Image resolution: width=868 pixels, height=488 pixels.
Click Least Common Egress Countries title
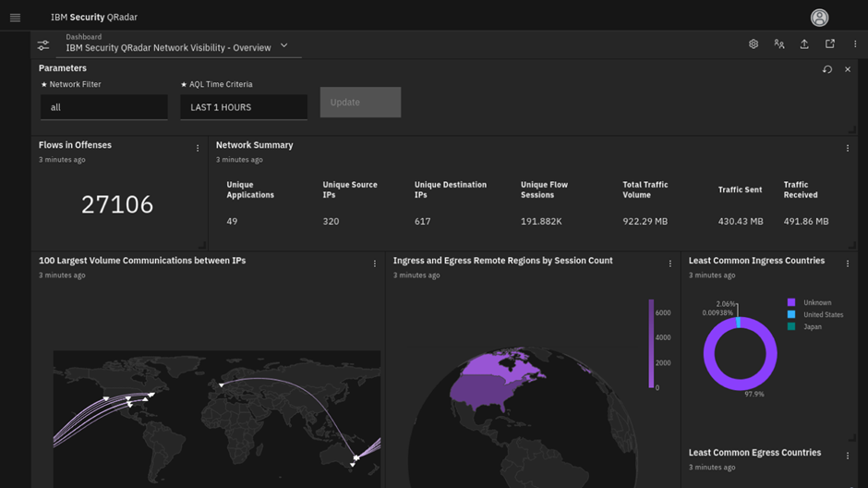[754, 453]
